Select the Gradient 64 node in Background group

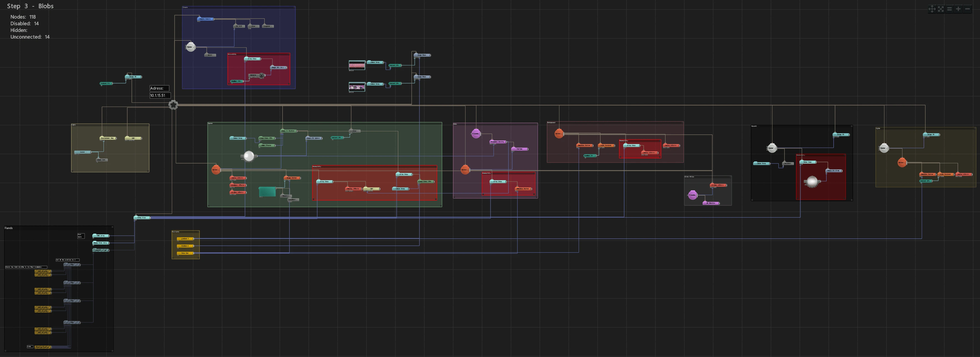590,156
